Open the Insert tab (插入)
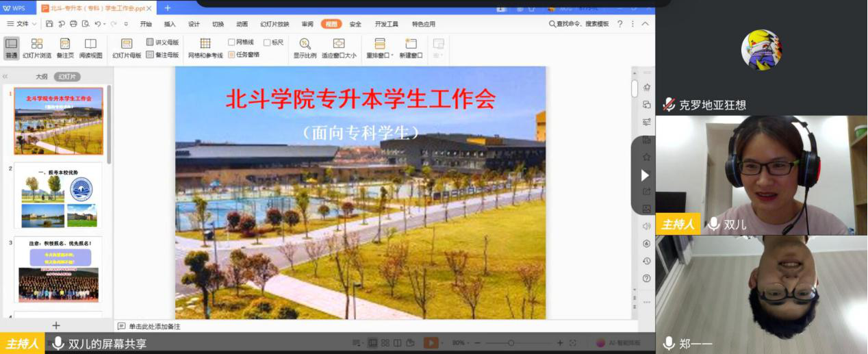 [x=170, y=24]
